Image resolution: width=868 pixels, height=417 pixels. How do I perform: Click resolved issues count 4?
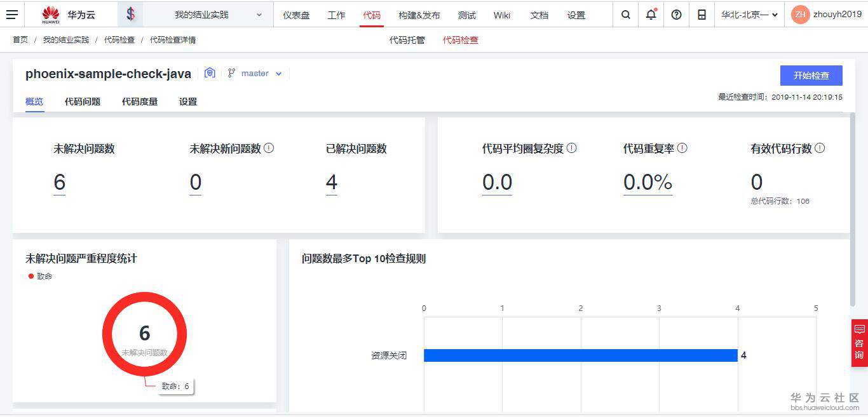coord(332,183)
